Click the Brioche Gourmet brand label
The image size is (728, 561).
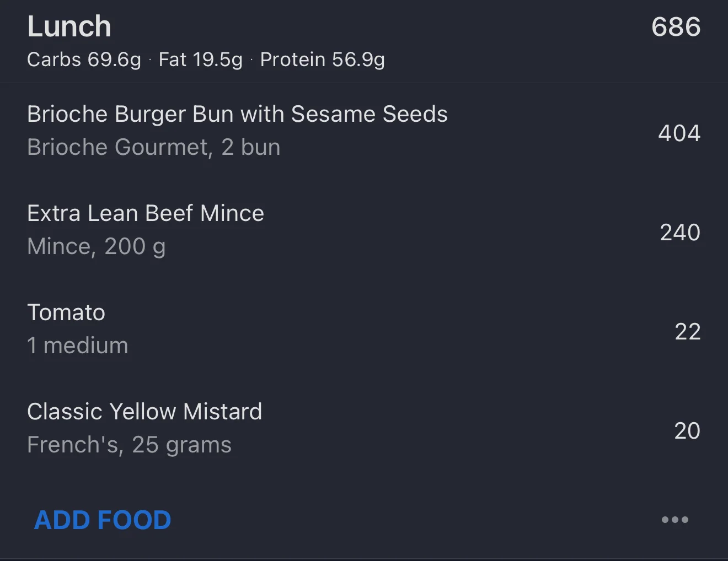click(x=119, y=147)
